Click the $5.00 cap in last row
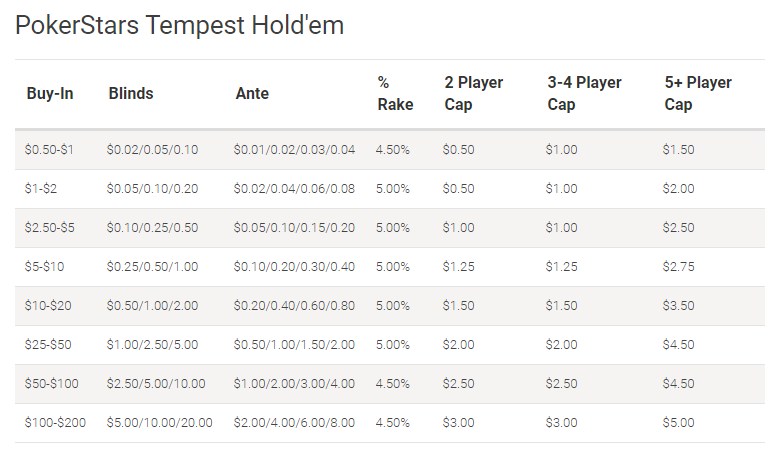Screen dimensions: 781x458 (x=678, y=423)
